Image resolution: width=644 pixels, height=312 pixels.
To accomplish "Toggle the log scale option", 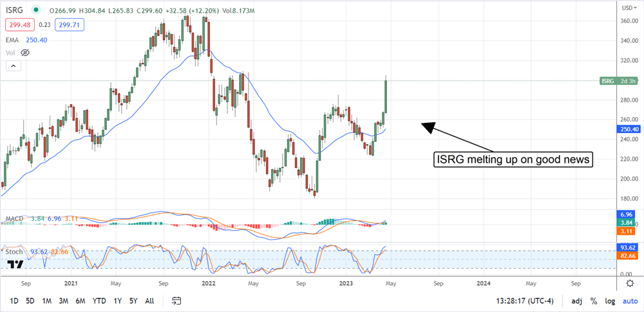I will click(x=609, y=300).
